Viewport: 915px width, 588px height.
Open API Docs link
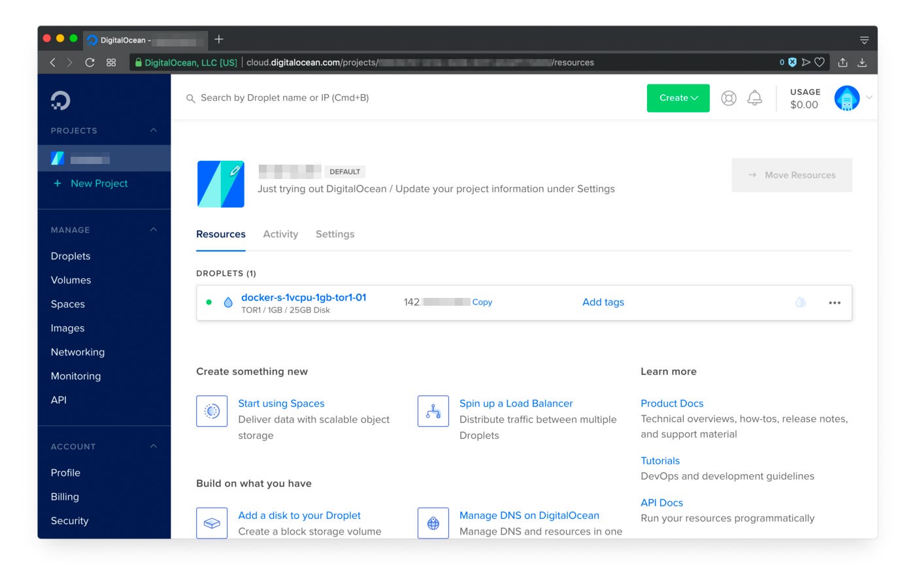tap(662, 502)
